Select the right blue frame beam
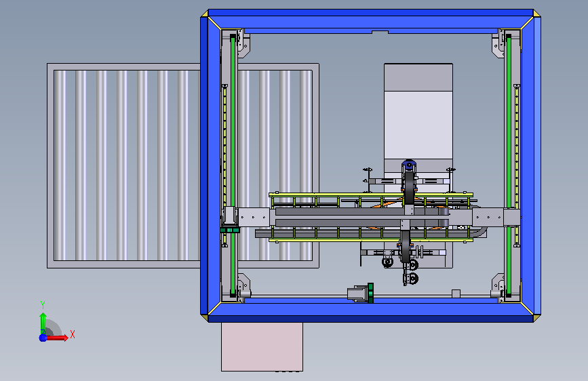The width and height of the screenshot is (588, 381). click(x=530, y=165)
